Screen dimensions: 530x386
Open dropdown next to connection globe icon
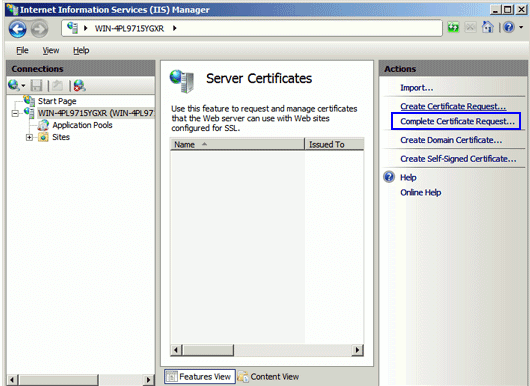click(x=23, y=86)
